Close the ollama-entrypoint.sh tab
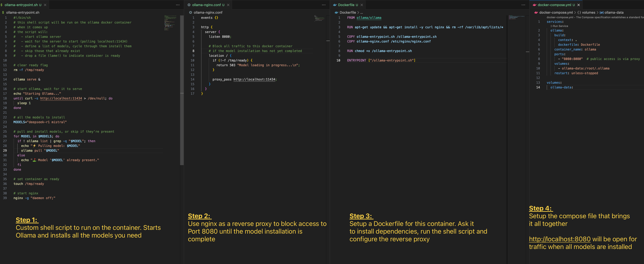 pos(45,5)
